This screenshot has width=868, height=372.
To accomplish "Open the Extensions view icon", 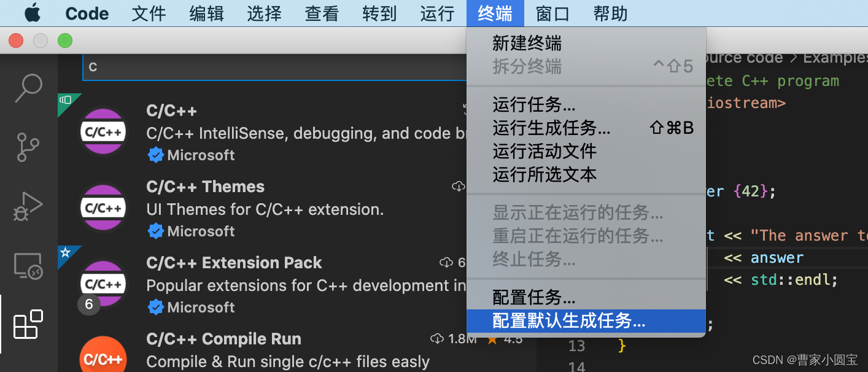I will [28, 325].
